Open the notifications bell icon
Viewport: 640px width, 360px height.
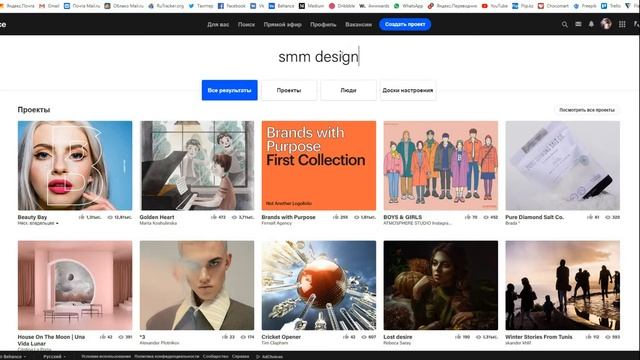(591, 24)
